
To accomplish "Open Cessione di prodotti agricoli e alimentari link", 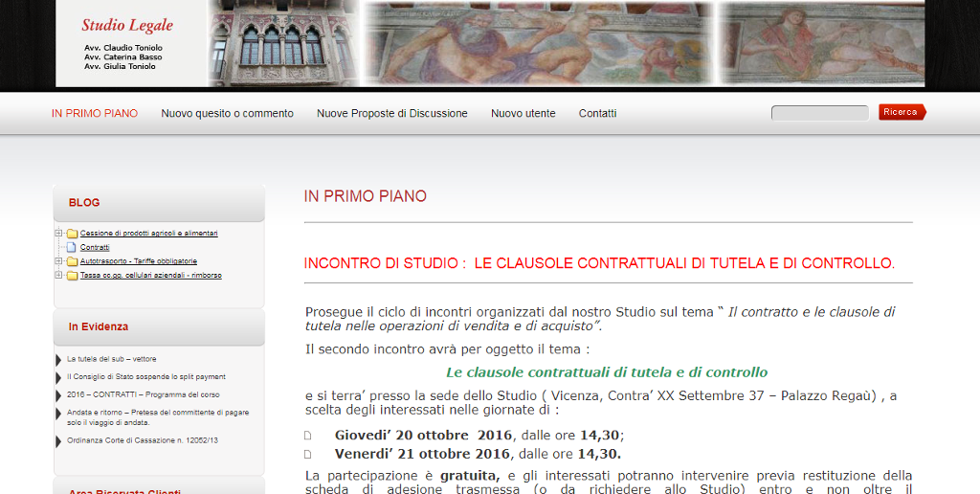I will click(x=148, y=234).
